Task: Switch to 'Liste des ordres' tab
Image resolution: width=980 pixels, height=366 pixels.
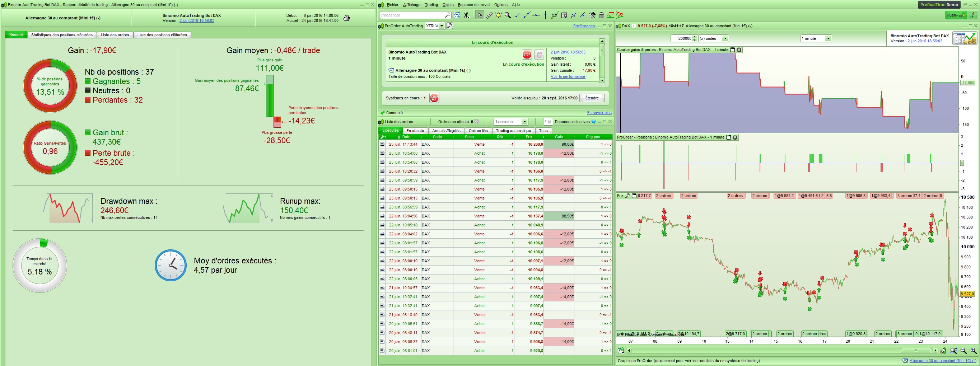Action: coord(115,35)
